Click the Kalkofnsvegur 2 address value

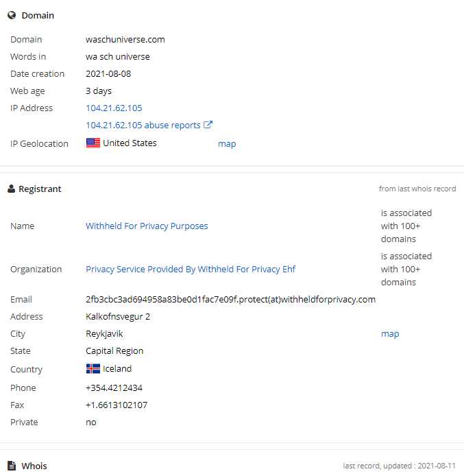pos(118,317)
